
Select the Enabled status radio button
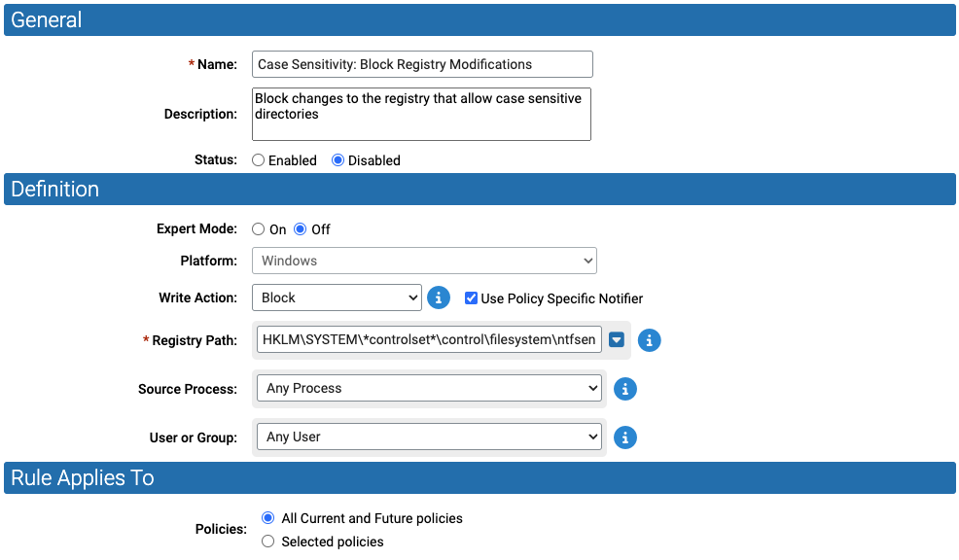click(x=258, y=160)
